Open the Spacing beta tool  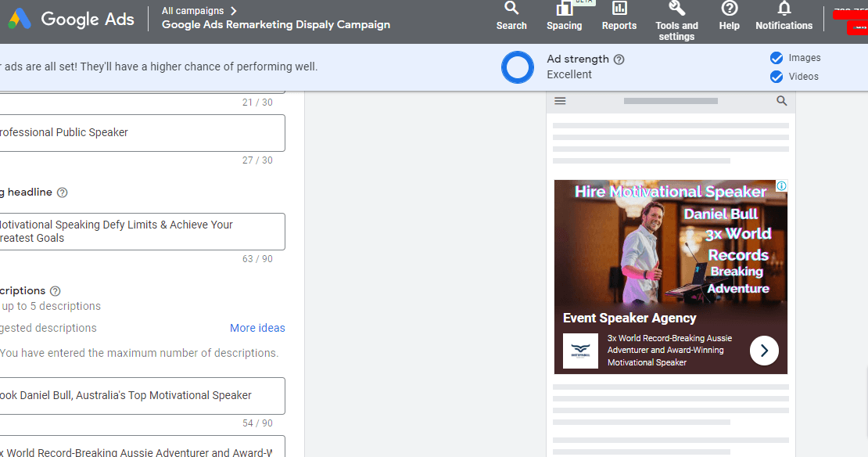[x=564, y=9]
